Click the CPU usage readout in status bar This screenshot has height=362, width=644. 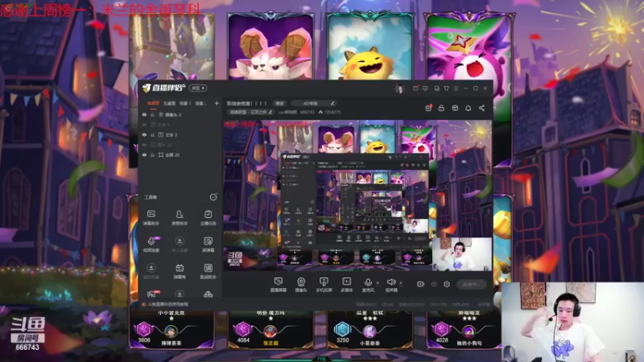pyautogui.click(x=438, y=305)
